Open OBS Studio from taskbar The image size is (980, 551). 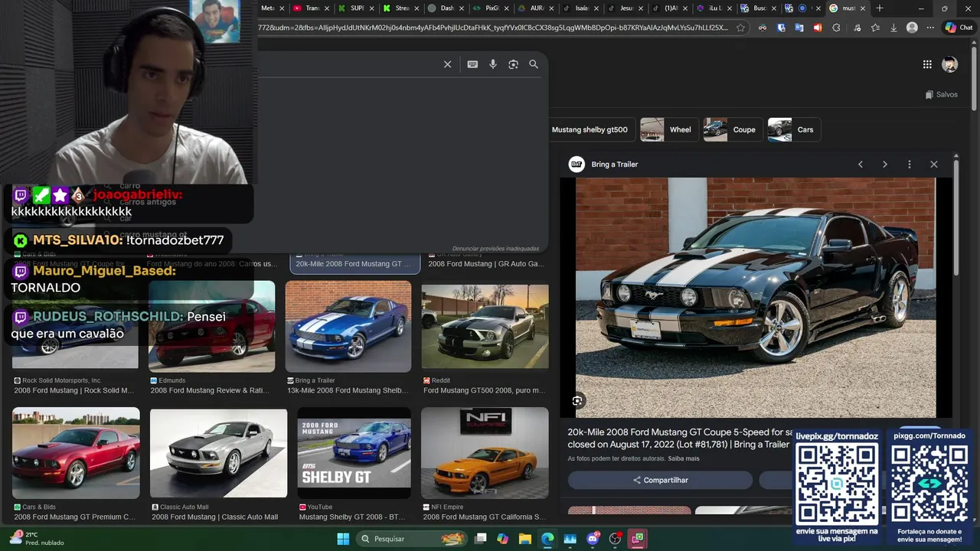[615, 539]
